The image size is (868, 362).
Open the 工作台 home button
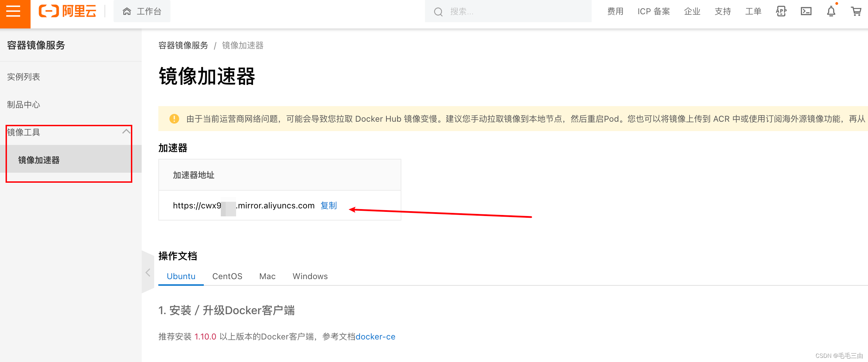(x=142, y=11)
